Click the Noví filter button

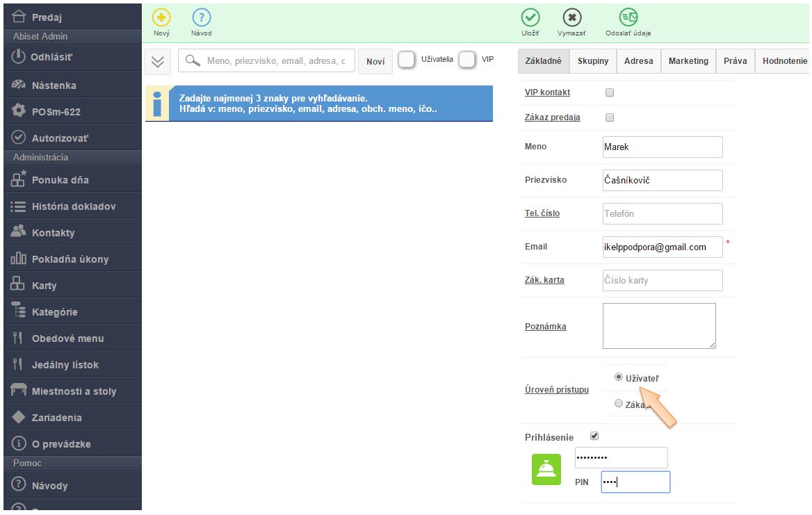click(x=375, y=61)
